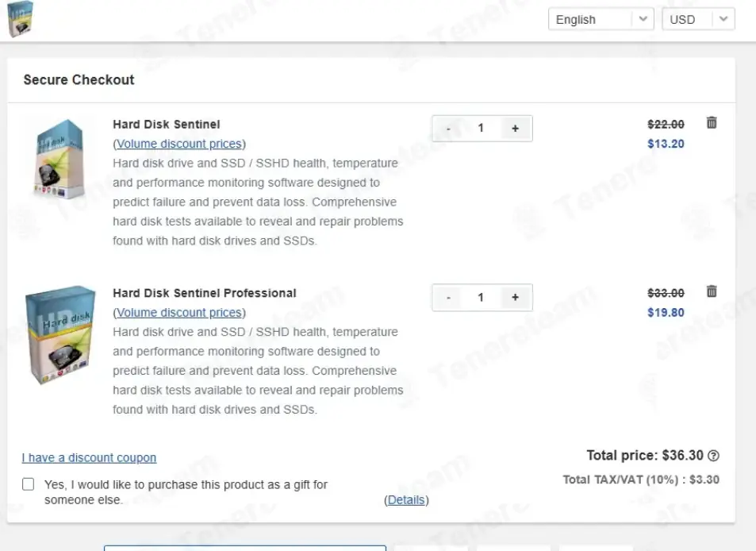Click the total price help icon
The height and width of the screenshot is (551, 756).
(713, 456)
